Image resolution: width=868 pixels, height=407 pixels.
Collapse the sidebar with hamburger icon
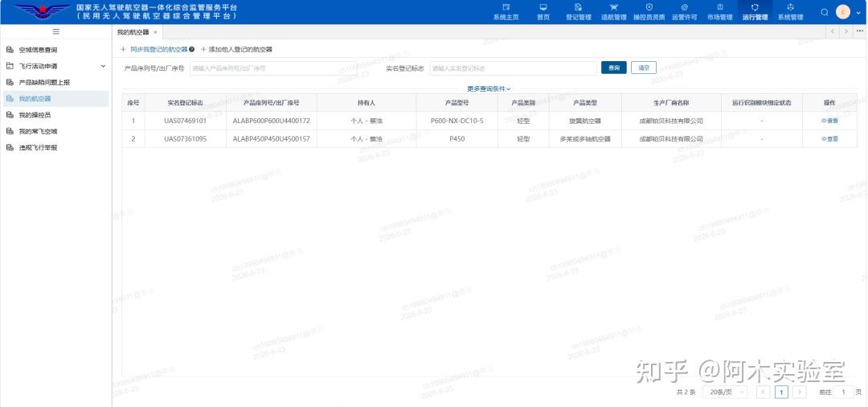[56, 31]
